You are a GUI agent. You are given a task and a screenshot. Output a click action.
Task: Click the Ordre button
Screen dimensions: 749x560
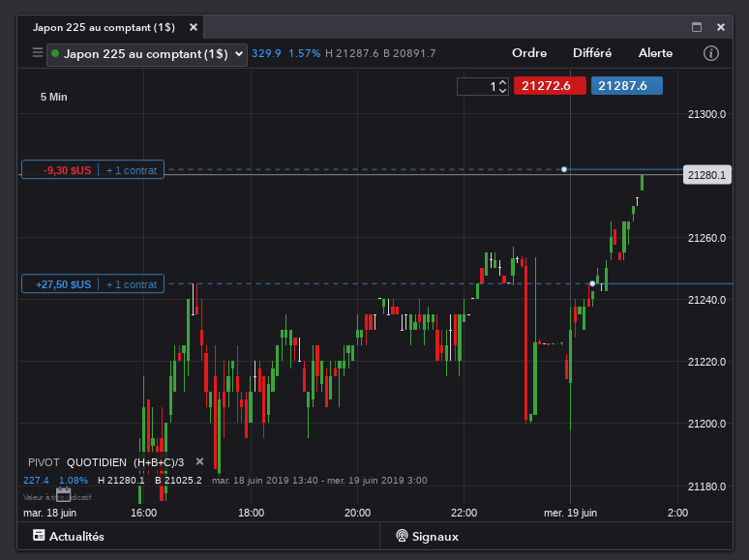tap(529, 53)
